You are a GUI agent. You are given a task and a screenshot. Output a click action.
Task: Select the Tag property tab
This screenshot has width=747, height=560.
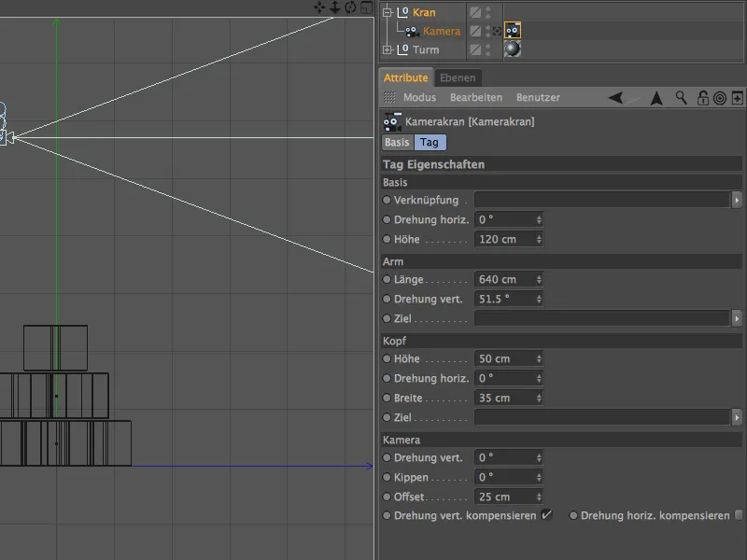point(430,143)
